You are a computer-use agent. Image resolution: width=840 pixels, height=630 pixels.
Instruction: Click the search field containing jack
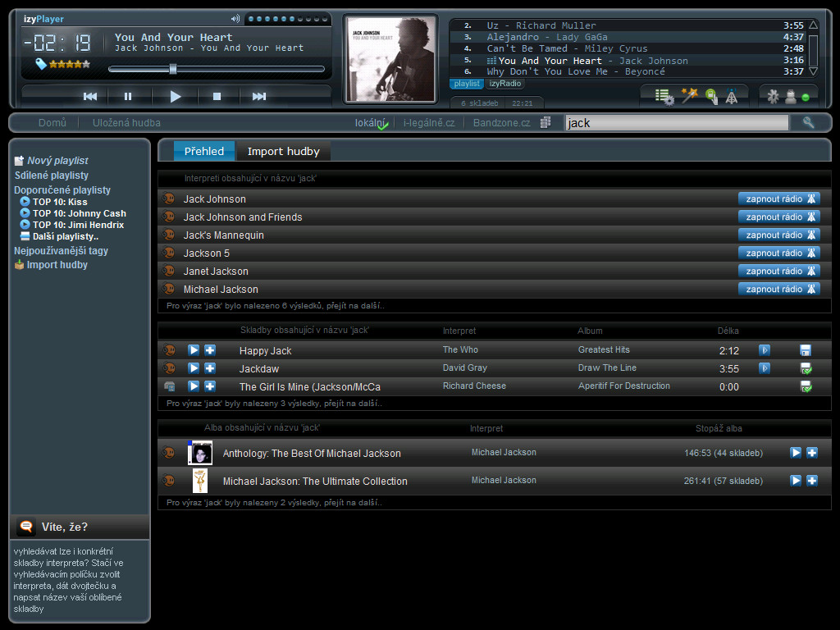click(677, 123)
